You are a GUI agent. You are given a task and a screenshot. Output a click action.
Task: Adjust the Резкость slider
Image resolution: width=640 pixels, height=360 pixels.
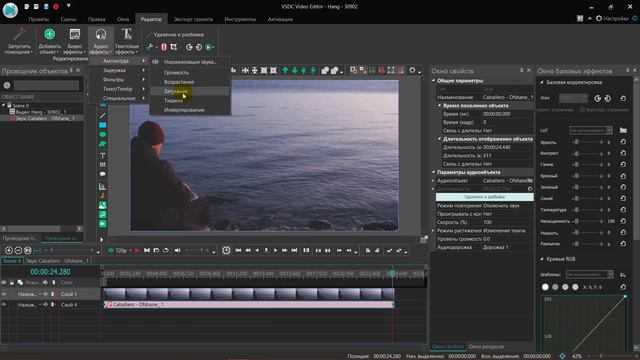589,233
